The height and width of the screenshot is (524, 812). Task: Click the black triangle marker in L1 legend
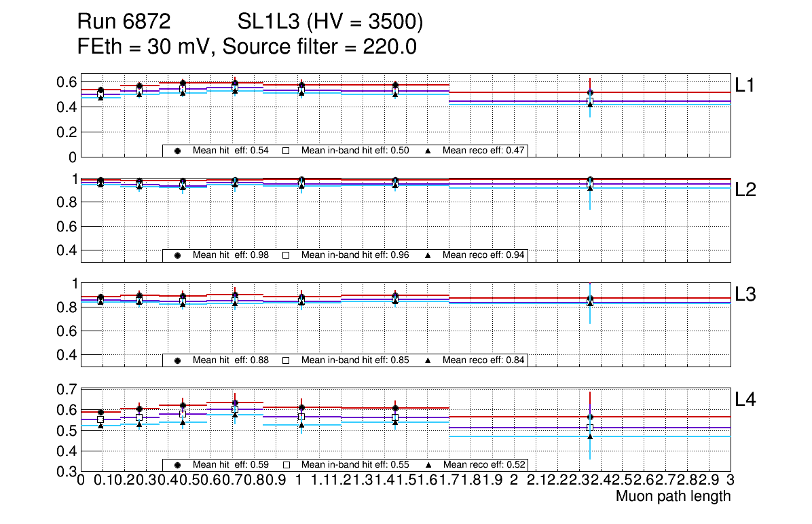pyautogui.click(x=428, y=151)
